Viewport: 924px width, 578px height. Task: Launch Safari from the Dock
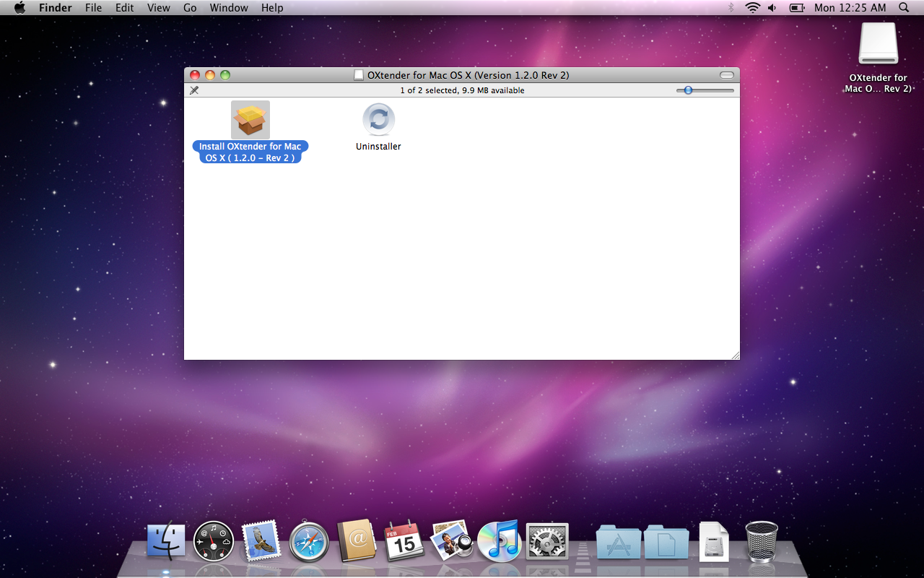(309, 541)
